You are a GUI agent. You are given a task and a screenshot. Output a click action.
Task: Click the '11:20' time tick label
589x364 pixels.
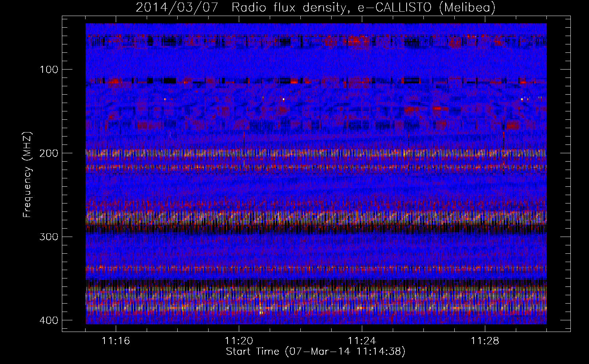[x=239, y=341]
